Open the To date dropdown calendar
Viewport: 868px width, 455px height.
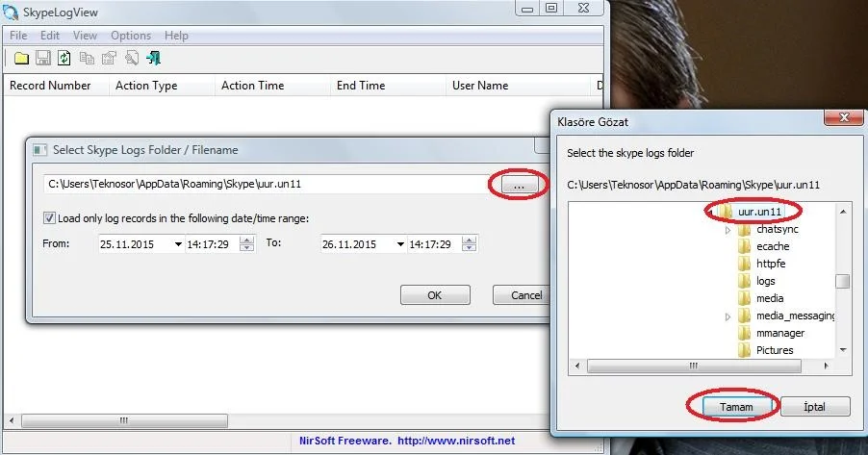[x=399, y=244]
